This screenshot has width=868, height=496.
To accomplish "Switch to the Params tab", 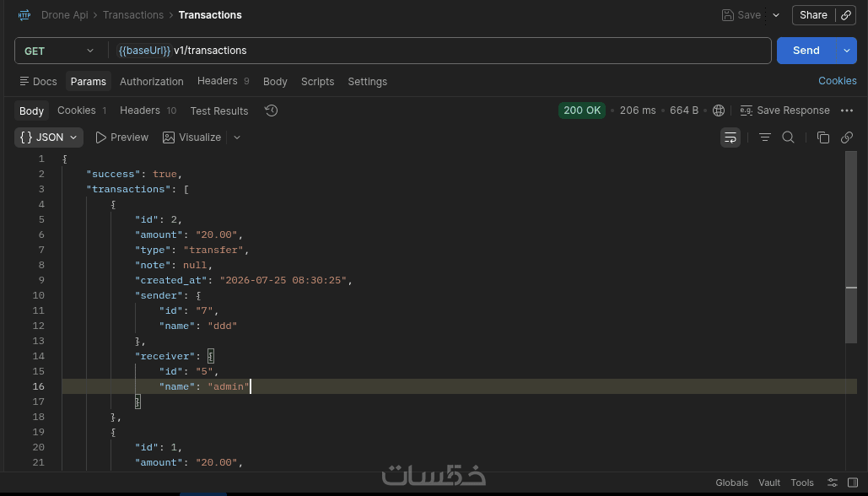I will (x=88, y=81).
